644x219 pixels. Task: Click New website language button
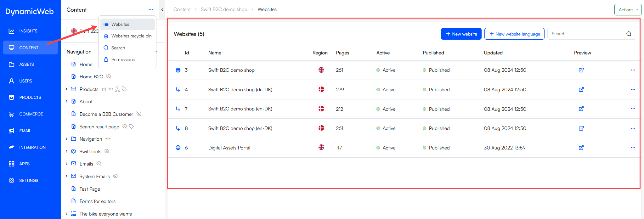[x=514, y=34]
